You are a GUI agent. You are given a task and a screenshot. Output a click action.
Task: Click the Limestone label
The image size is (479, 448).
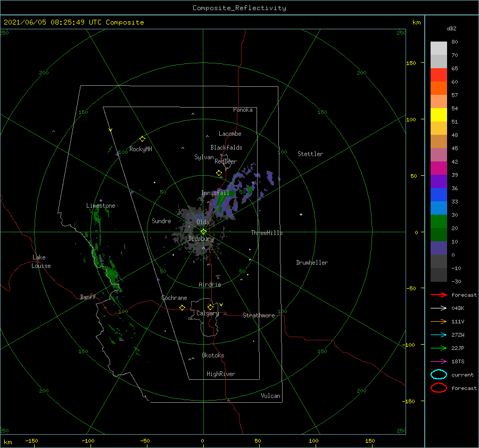pos(101,206)
